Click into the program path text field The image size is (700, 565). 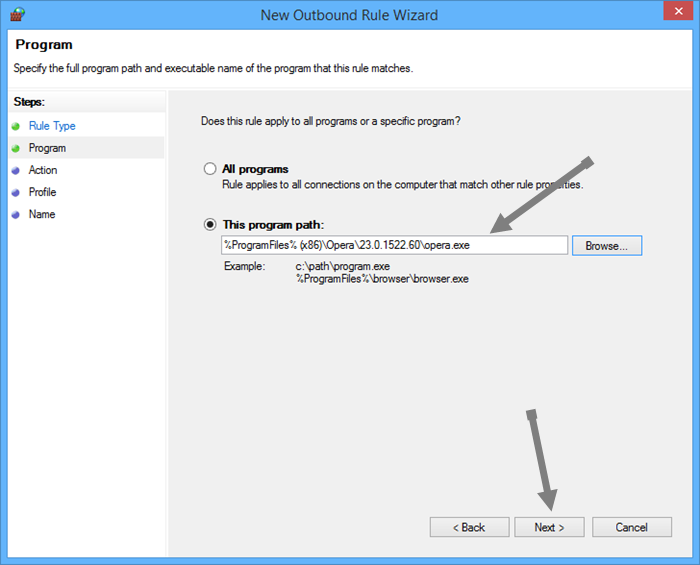pyautogui.click(x=394, y=245)
